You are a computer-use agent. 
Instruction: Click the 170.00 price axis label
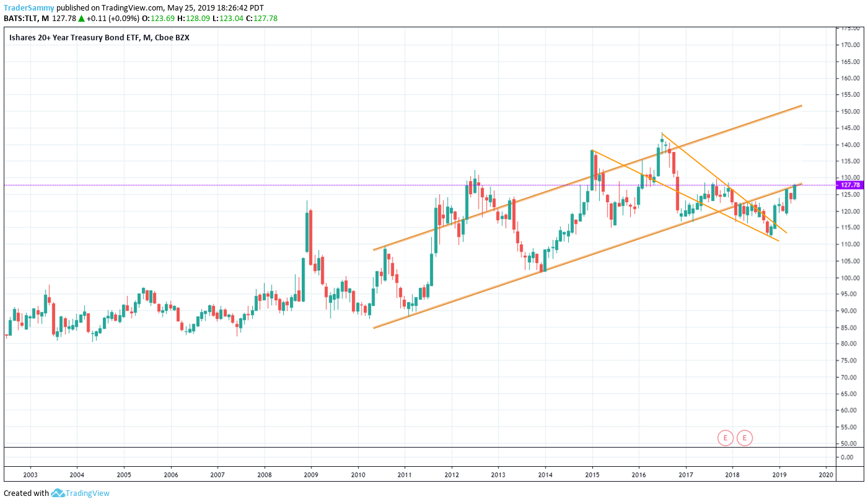849,45
